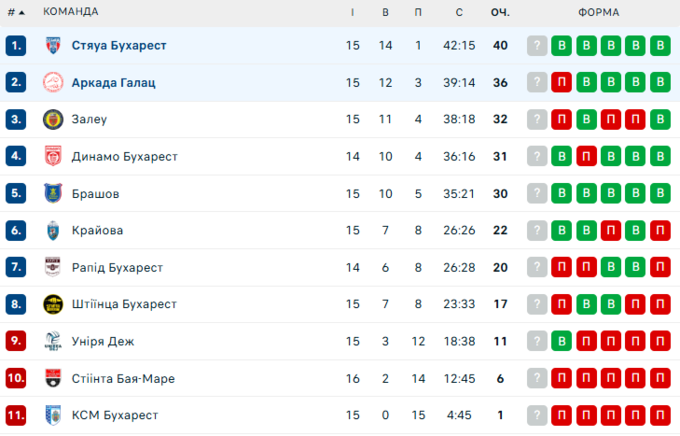Screen dimensions: 680x436
Task: Click last green win badge for Брашов
Action: [658, 194]
